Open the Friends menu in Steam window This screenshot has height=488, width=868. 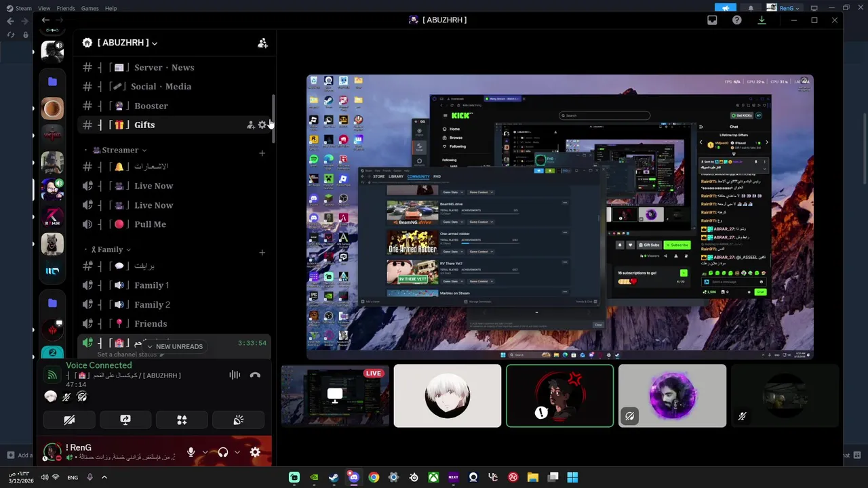point(66,8)
